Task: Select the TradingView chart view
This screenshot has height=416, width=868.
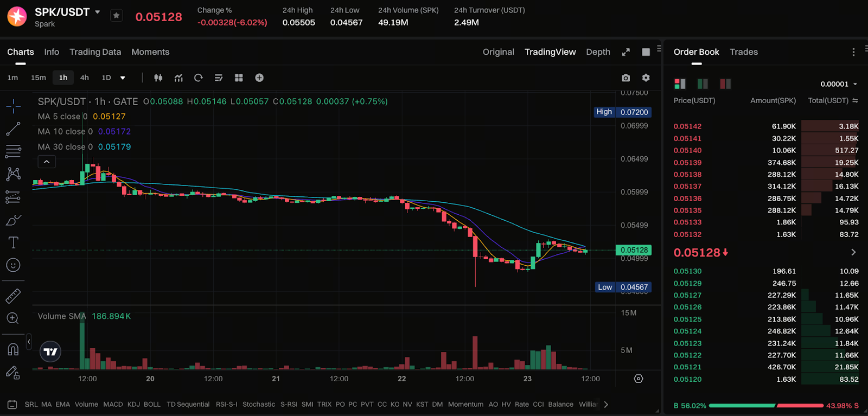Action: (550, 52)
